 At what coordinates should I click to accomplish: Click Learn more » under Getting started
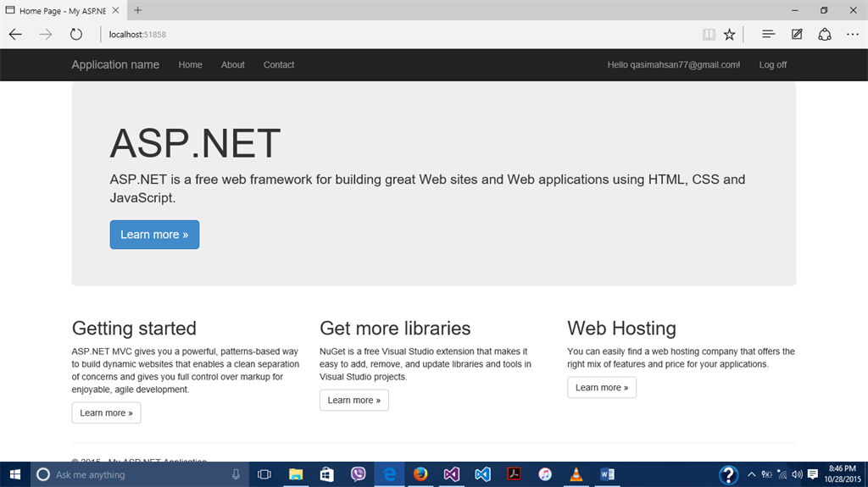[106, 412]
